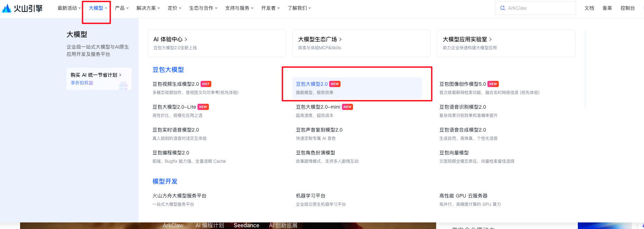Screen dimensions: 644x229
Task: Select 豆包视频生成模型2.0
Action: click(x=176, y=84)
